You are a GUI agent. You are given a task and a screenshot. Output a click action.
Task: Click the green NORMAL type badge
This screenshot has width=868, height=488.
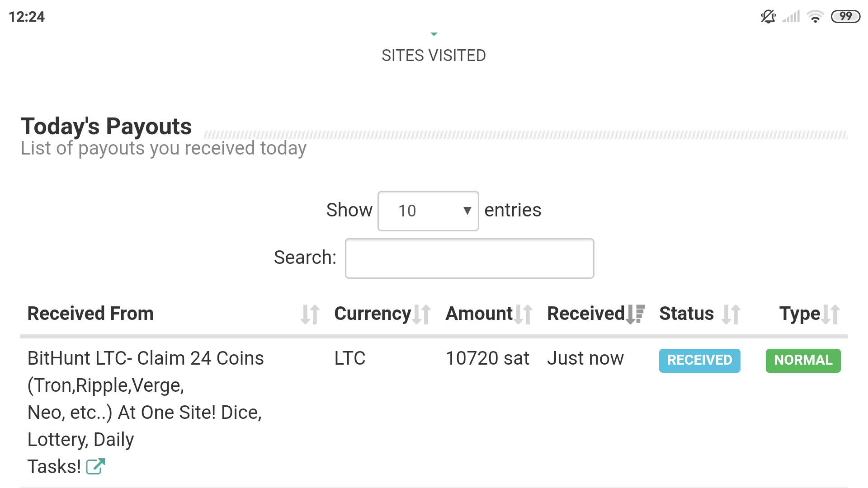pos(803,360)
